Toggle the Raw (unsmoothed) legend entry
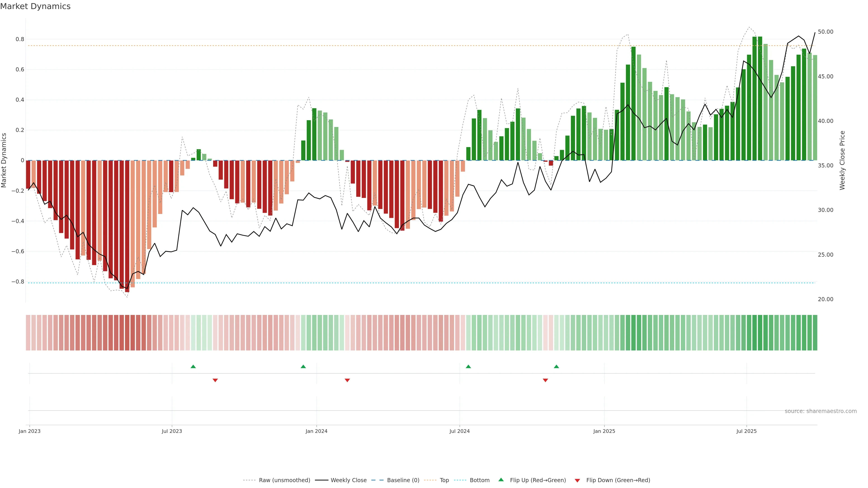Viewport: 868px width, 488px height. coord(284,480)
